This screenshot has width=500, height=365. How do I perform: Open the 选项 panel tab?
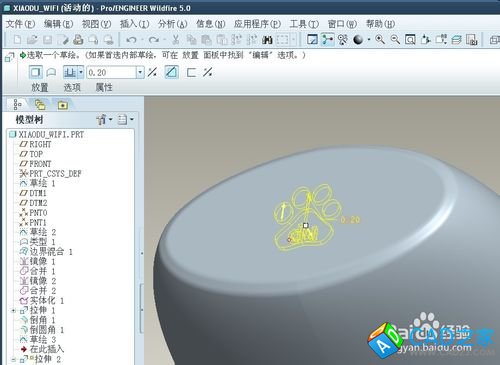pyautogui.click(x=72, y=87)
